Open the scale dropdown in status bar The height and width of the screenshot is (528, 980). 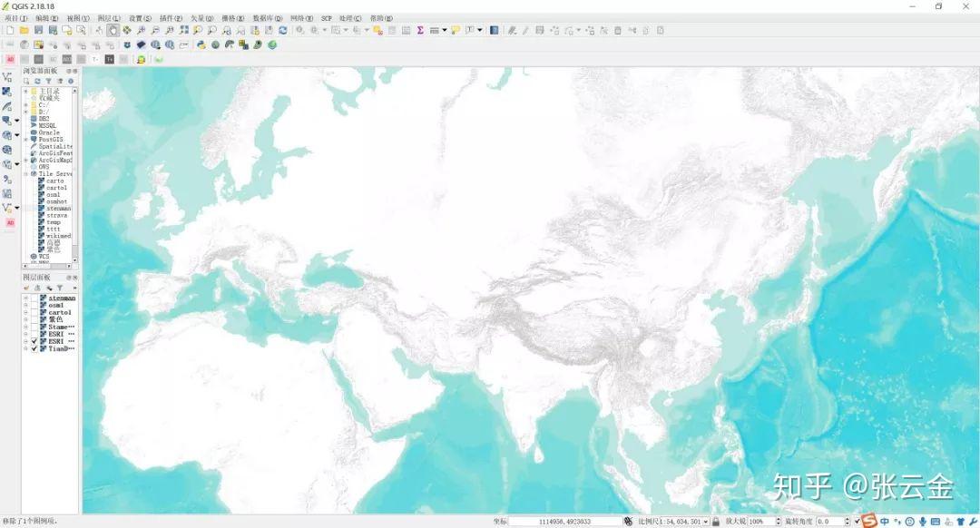point(706,521)
